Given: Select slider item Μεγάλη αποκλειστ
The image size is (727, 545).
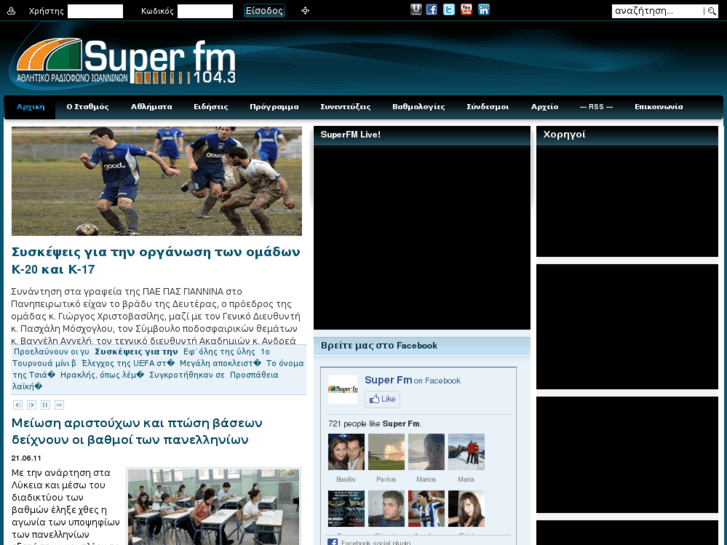Looking at the screenshot, I should click(x=220, y=363).
